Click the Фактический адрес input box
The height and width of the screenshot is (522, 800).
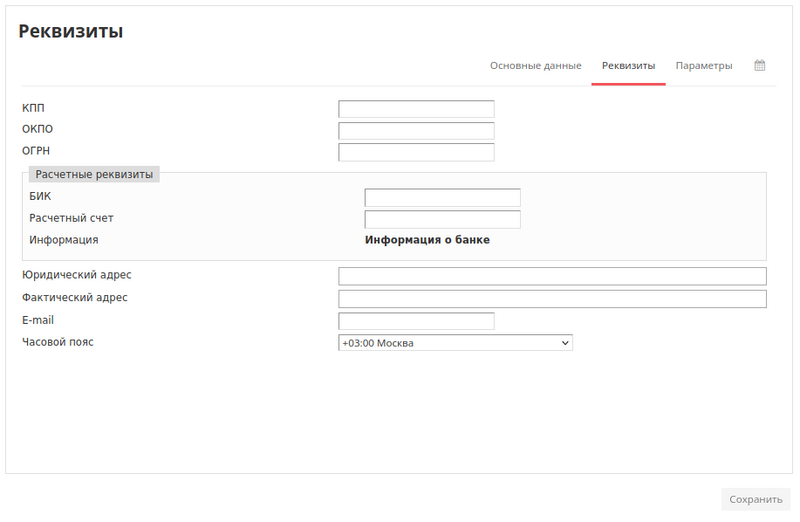click(x=552, y=299)
